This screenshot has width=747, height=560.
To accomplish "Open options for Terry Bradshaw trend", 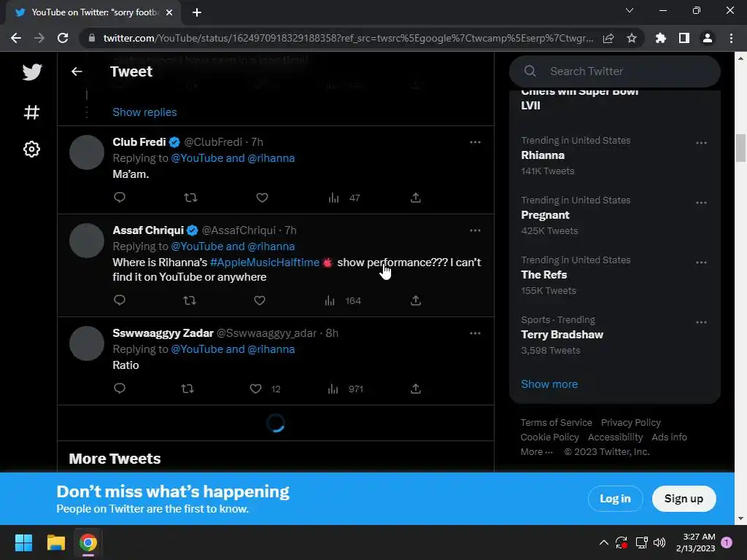I will (701, 322).
